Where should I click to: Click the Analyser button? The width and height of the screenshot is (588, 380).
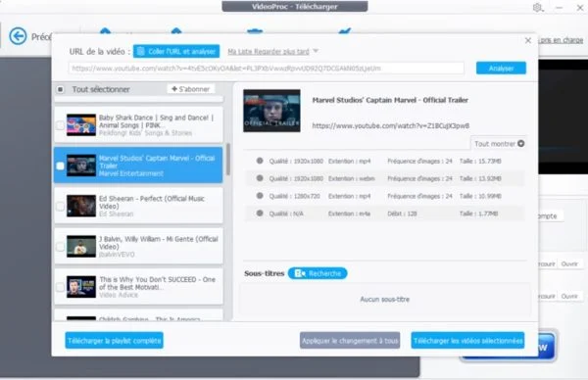(x=501, y=69)
